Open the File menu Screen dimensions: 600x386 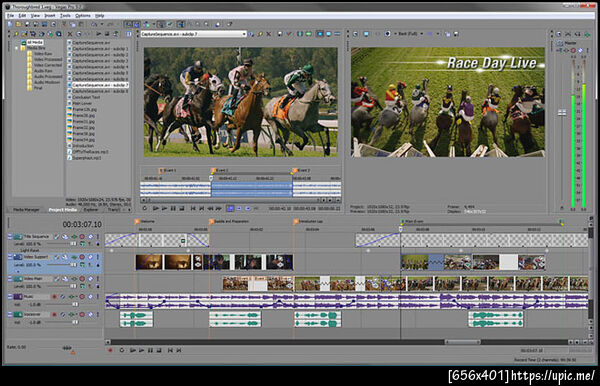click(10, 16)
